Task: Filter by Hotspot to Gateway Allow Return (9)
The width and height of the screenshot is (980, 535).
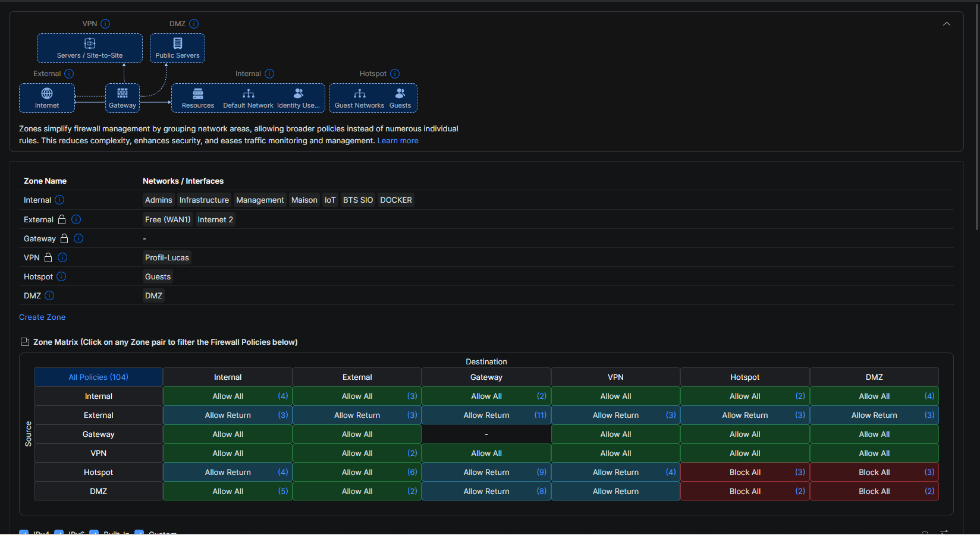Action: click(486, 472)
